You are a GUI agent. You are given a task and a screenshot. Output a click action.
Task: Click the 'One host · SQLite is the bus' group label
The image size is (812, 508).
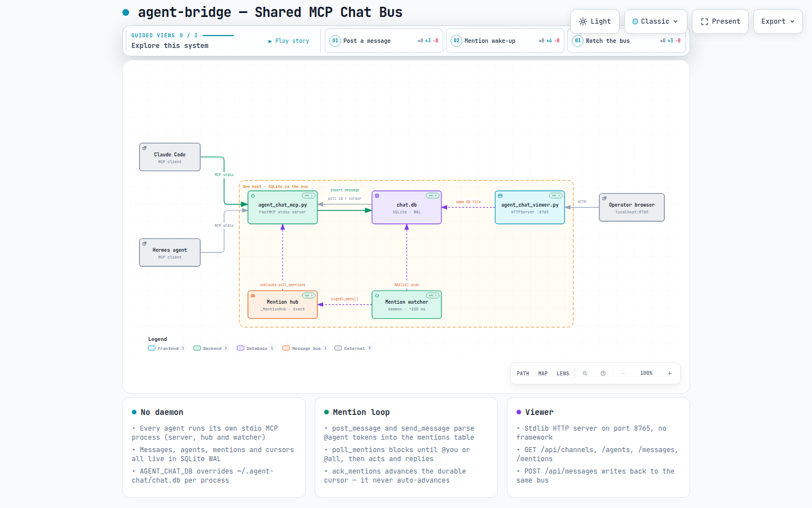[275, 186]
